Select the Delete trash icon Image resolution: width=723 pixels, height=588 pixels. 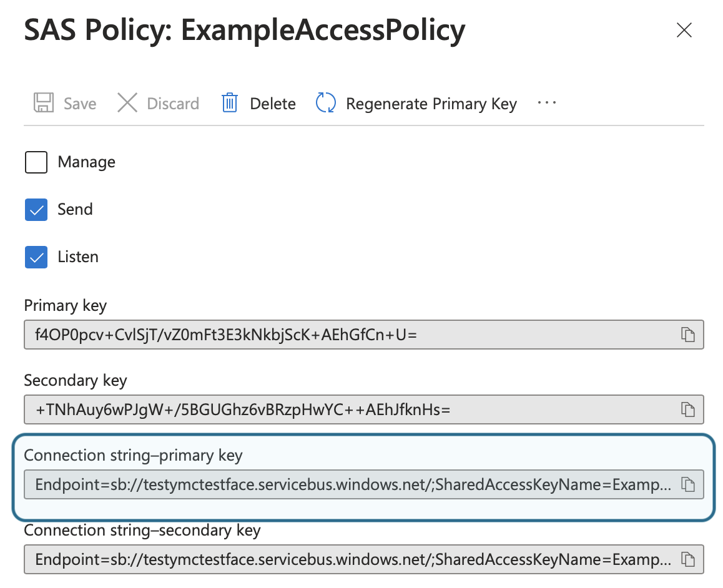[229, 103]
